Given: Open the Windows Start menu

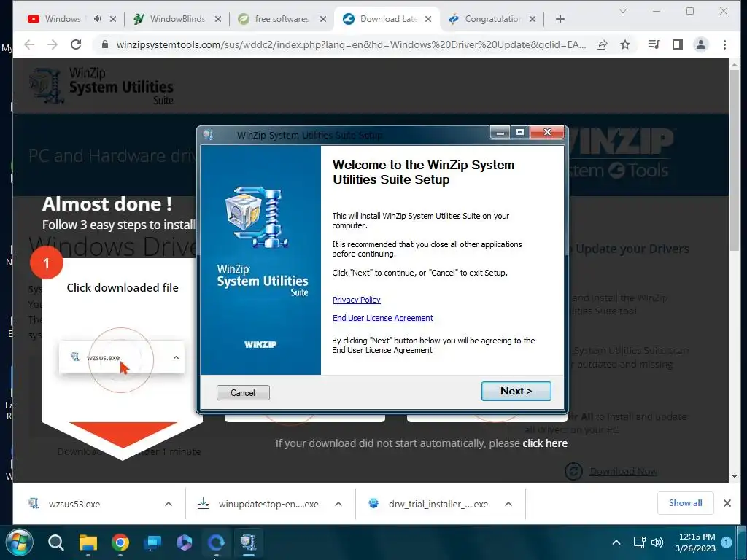Looking at the screenshot, I should [x=19, y=542].
